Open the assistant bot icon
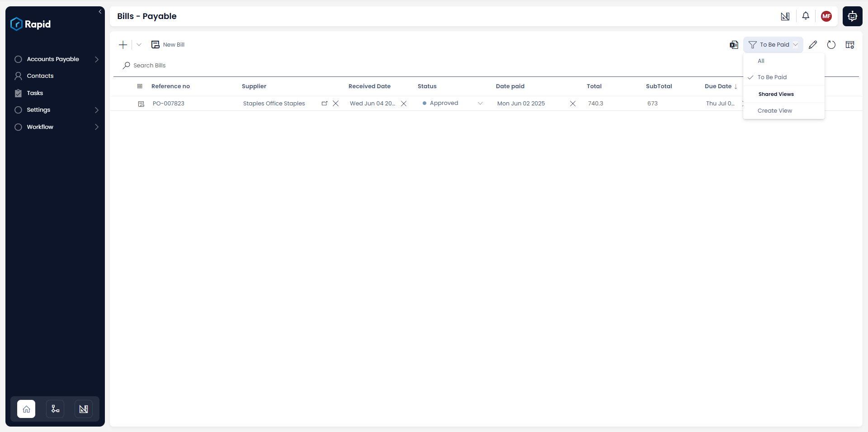Screen dimensions: 868x432 852,16
